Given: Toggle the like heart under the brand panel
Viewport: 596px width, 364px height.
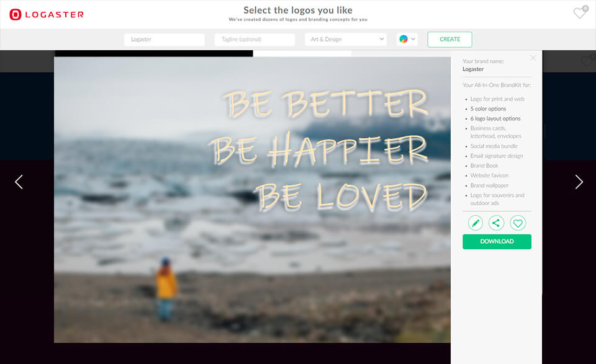Looking at the screenshot, I should (x=518, y=223).
